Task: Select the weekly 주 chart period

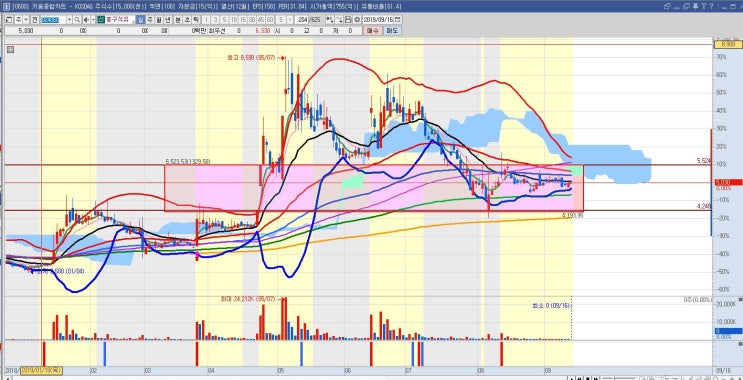Action: click(149, 20)
